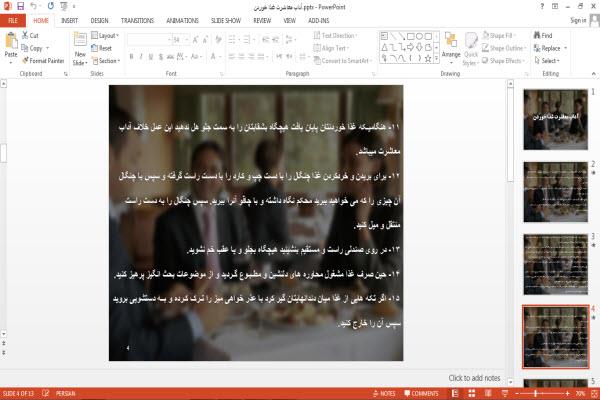Switch to the DESIGN tab
The image size is (600, 400).
(x=99, y=21)
